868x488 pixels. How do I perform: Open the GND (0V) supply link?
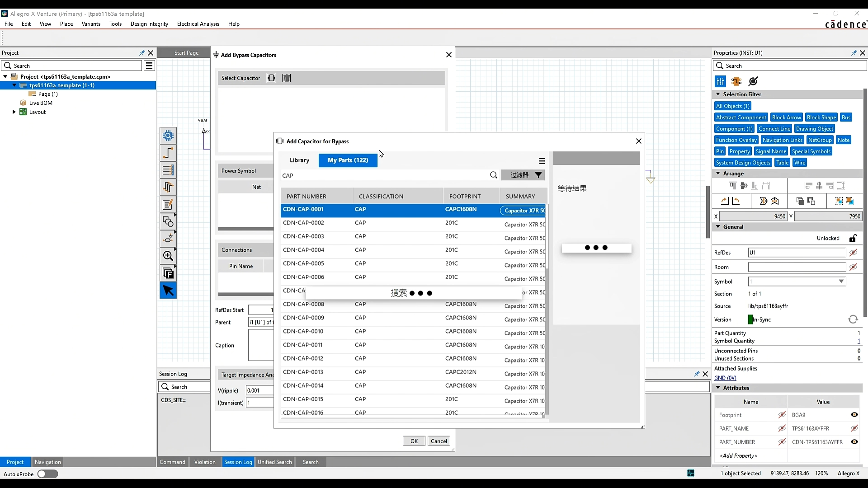(x=725, y=378)
